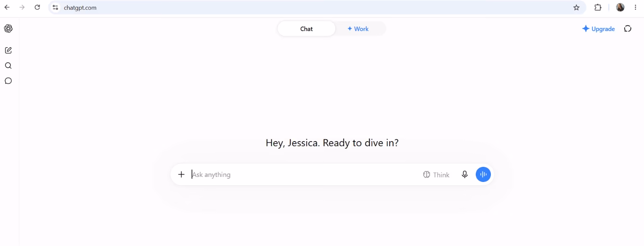Select the Chat tab
The height and width of the screenshot is (246, 644).
[307, 29]
